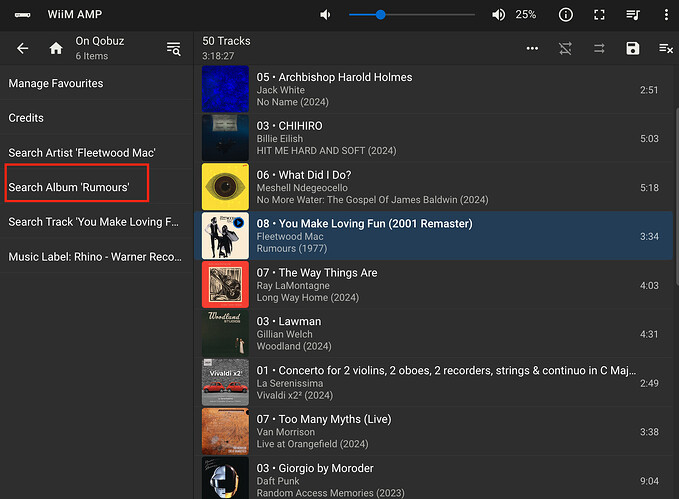Screen dimensions: 679x499
Task: Play track Archbishop Harold Holmes
Action: [x=433, y=89]
